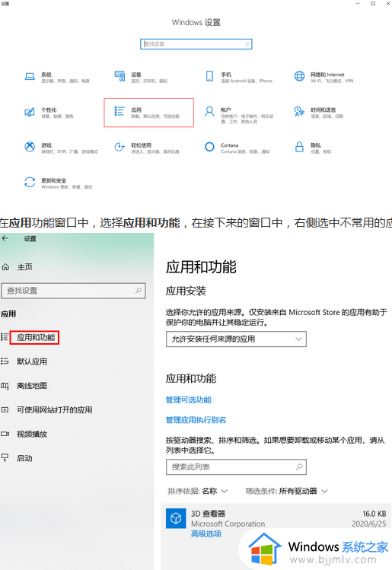Screen dimensions: 392x570
Task: Maximize the Windows 设置 window
Action: tap(373, 3)
